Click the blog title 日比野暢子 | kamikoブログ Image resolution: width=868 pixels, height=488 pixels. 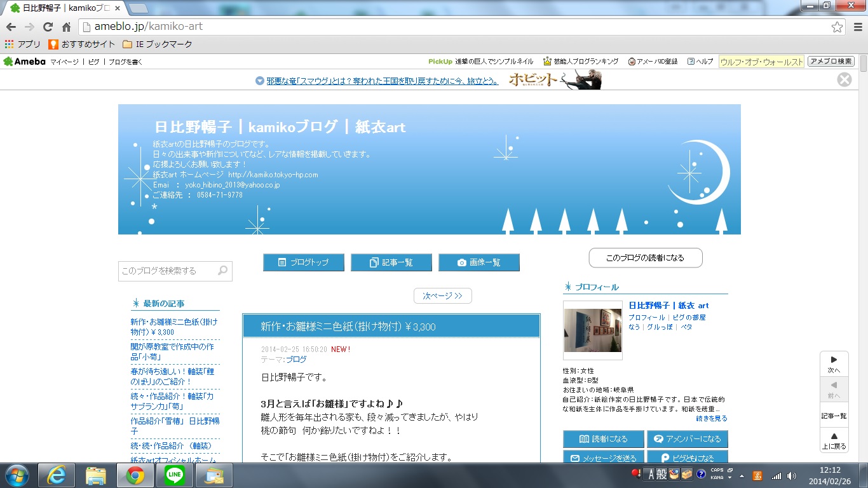[280, 126]
